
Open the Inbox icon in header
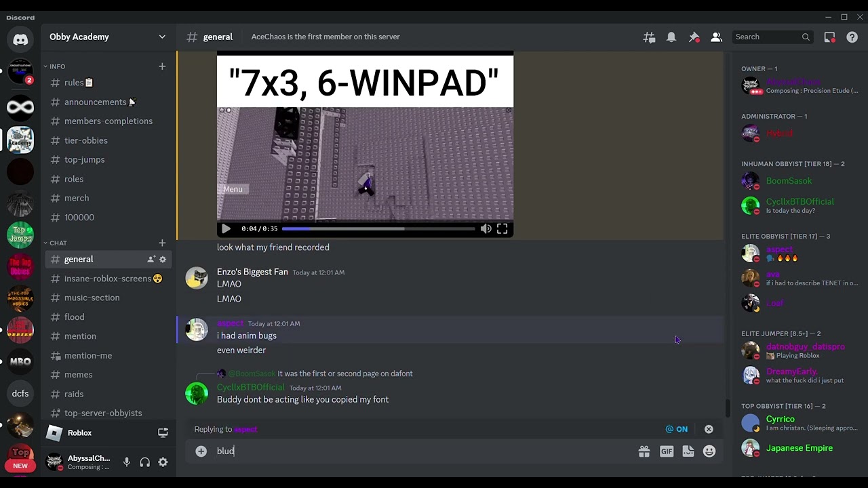tap(829, 37)
